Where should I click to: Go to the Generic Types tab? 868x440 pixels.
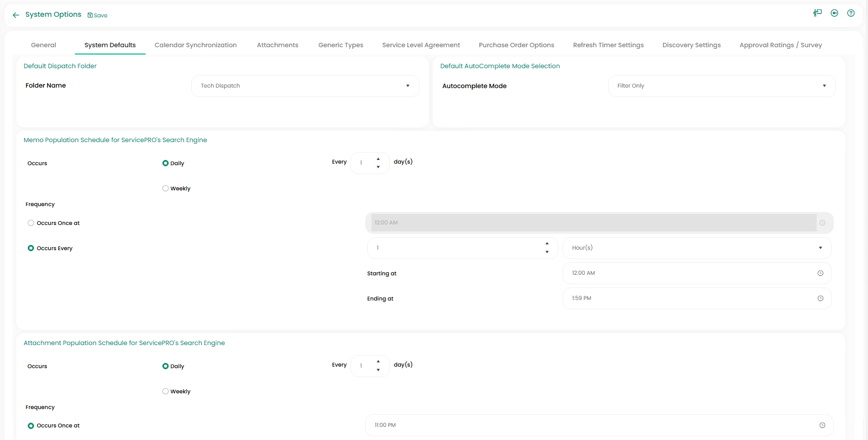[x=341, y=45]
